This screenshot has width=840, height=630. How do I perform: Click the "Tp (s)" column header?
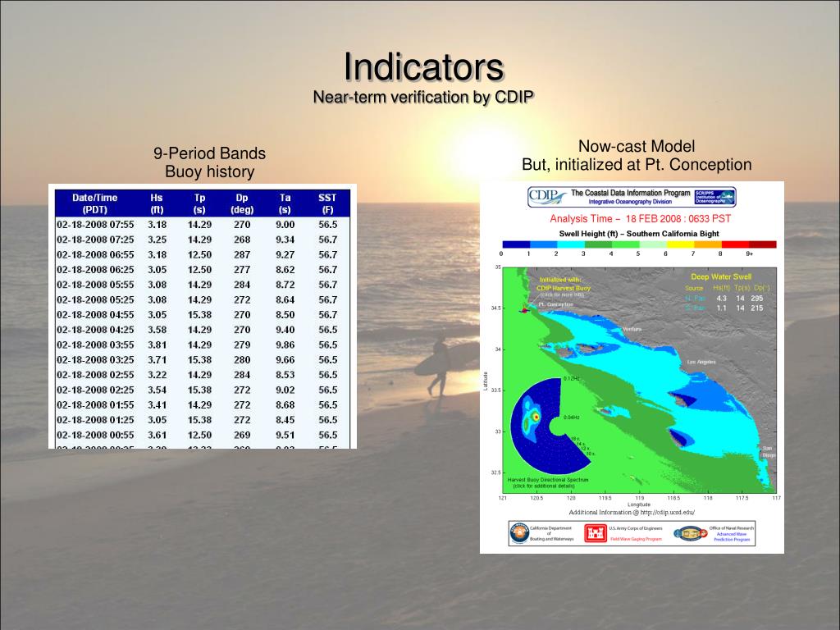(199, 203)
